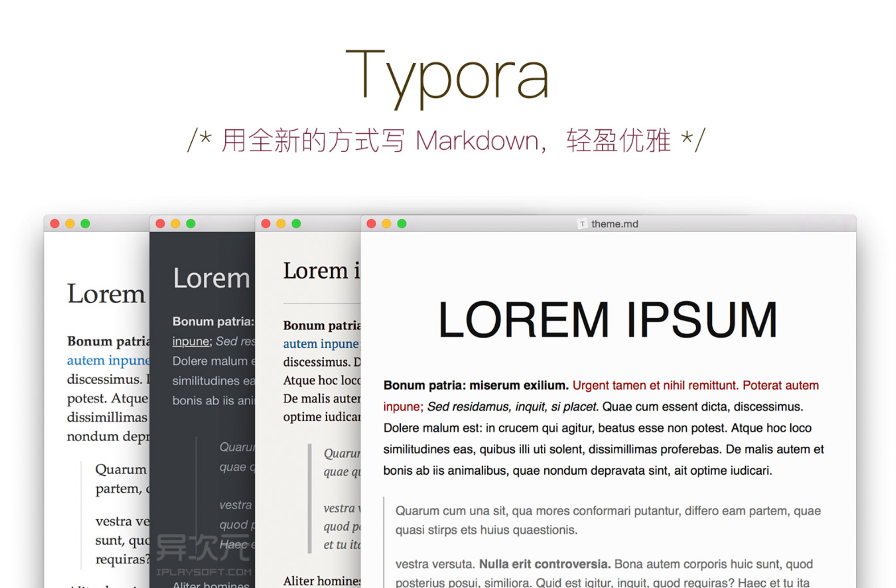Click blockquote 'Quarum cum una sit' in theme.md
896x588 pixels.
tap(608, 511)
